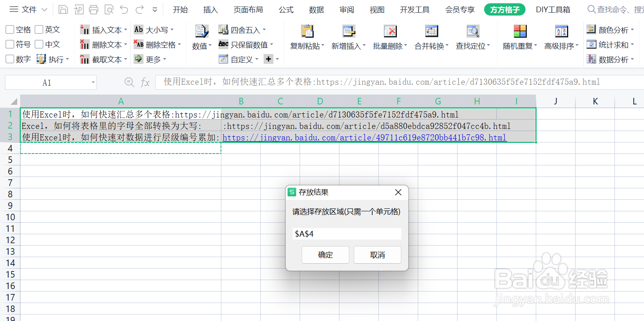The image size is (644, 321).
Task: Click the 颜色分析 icon
Action: pos(591,29)
